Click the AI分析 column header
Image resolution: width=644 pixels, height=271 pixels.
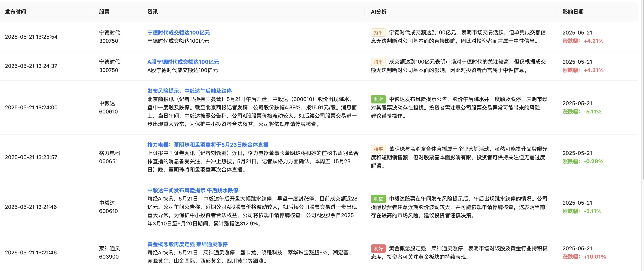379,12
